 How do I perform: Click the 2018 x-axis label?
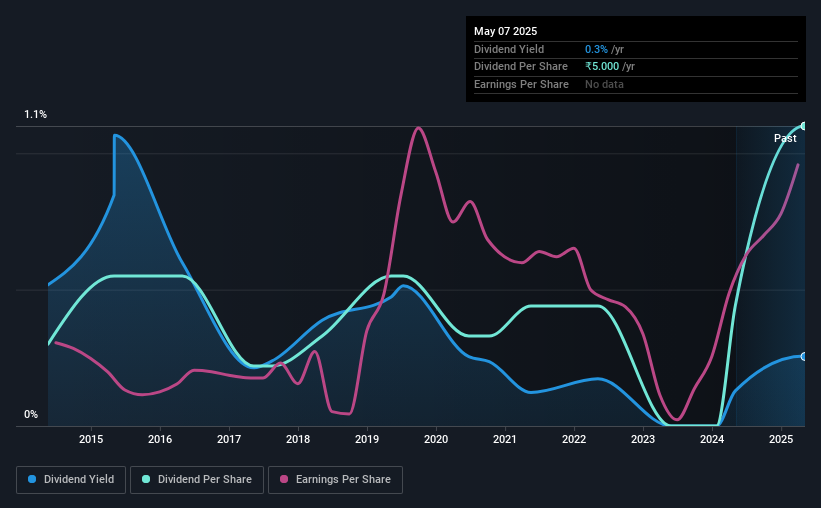tap(298, 439)
